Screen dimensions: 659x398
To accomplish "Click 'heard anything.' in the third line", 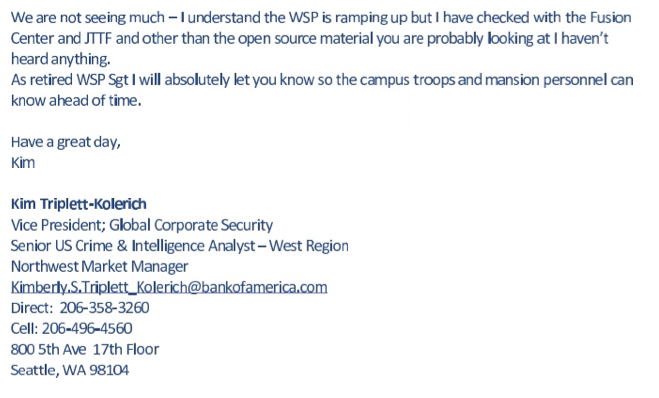I will (x=61, y=59).
